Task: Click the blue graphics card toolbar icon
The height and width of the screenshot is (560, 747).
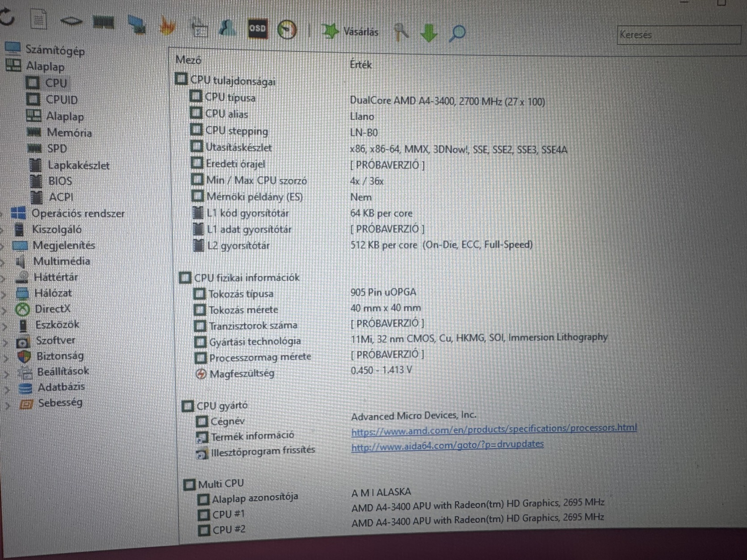Action: tap(136, 25)
